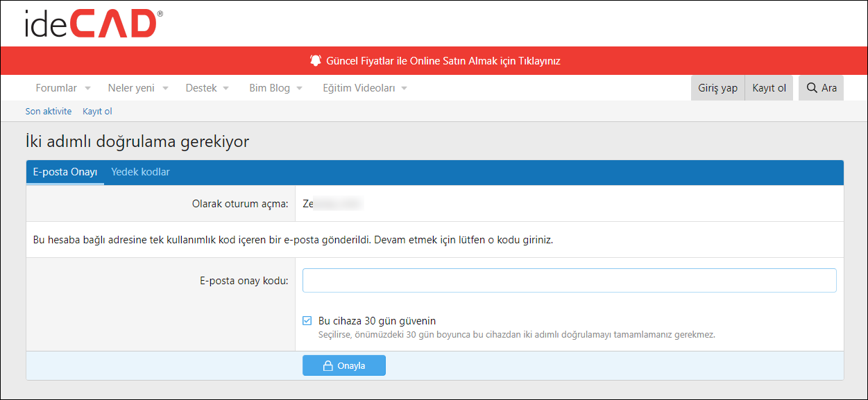The height and width of the screenshot is (400, 868).
Task: Open the Neler yeni menu
Action: click(131, 88)
